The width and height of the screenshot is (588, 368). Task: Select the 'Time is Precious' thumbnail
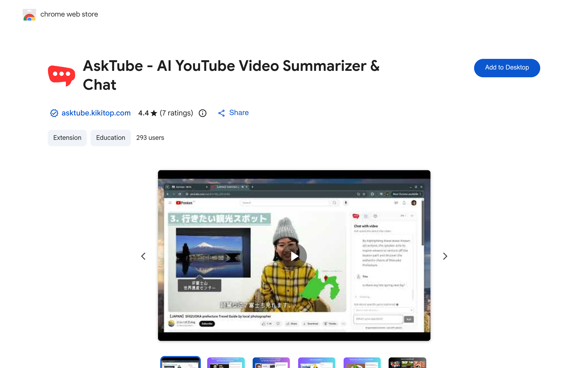(226, 363)
